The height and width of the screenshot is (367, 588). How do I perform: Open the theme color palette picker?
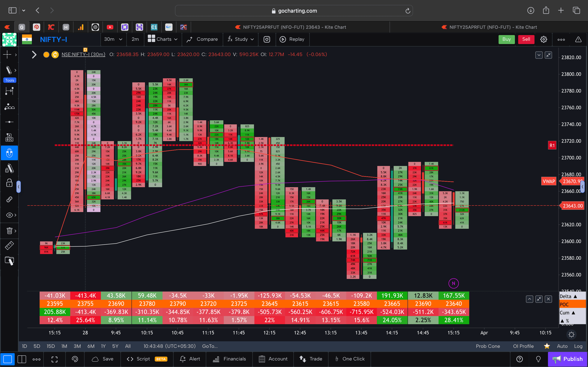[x=75, y=359]
